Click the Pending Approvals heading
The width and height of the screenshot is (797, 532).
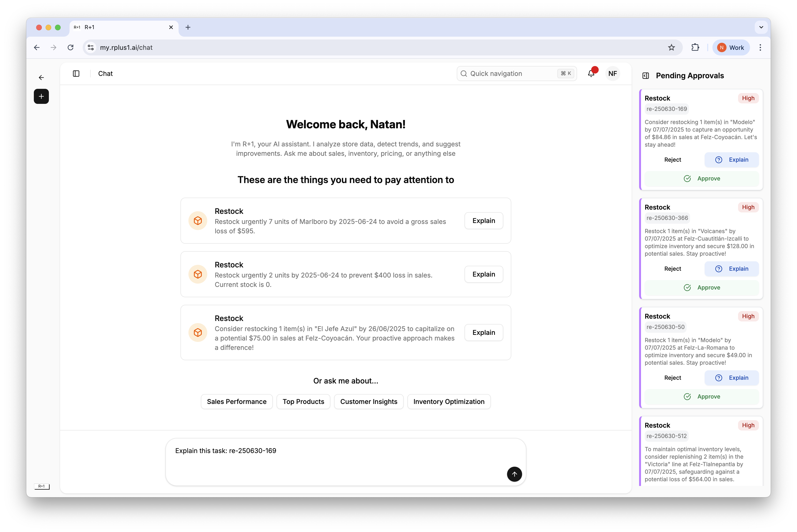(689, 76)
